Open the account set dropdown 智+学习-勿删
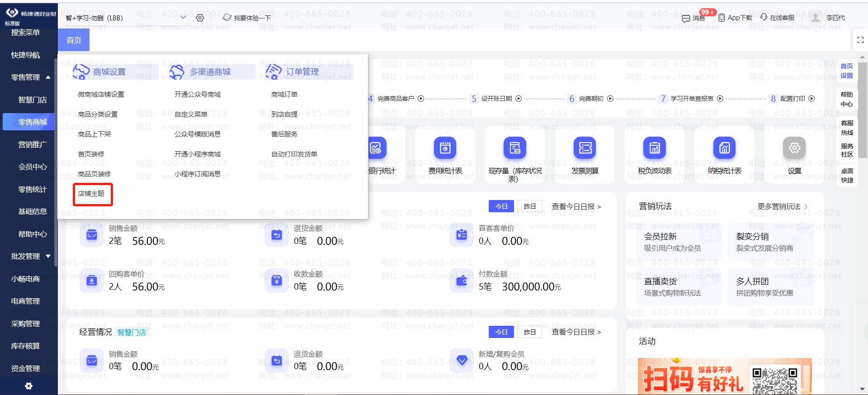 [126, 18]
